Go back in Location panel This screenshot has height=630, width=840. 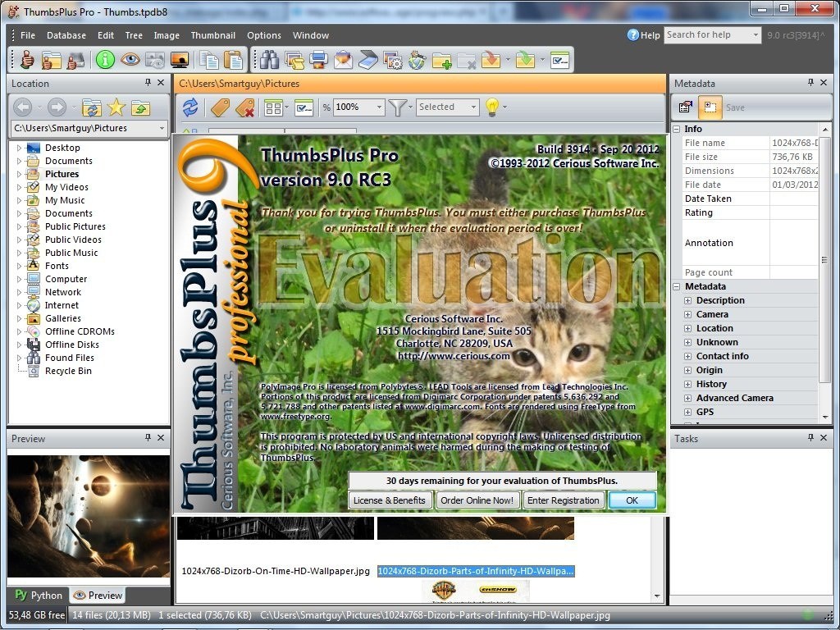[22, 107]
